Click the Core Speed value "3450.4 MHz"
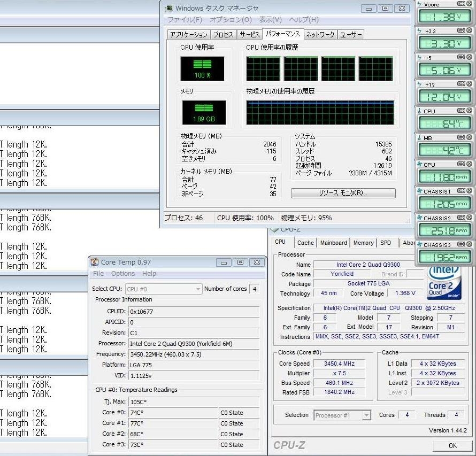Viewport: 476px width, 456px height. [x=339, y=364]
